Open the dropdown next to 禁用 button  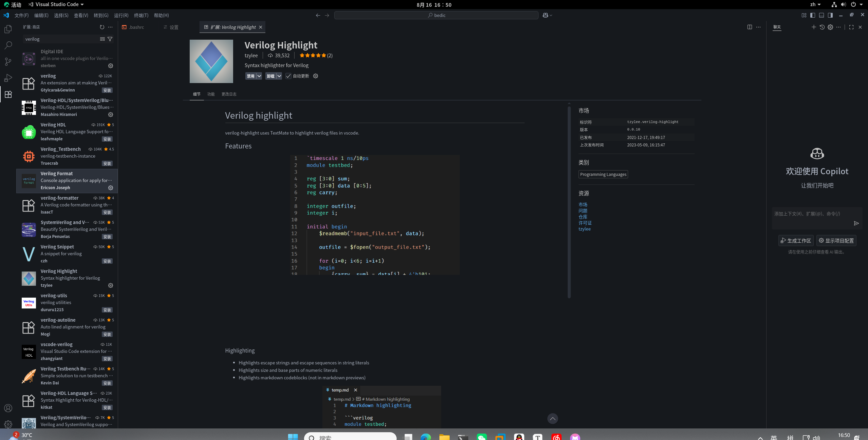[259, 76]
